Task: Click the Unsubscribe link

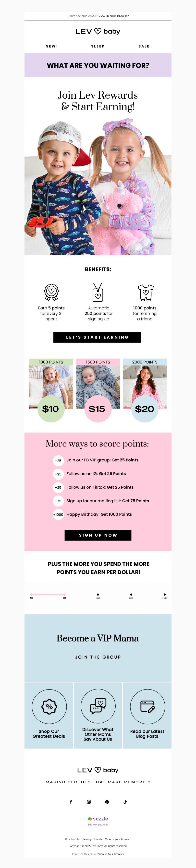Action: [73, 839]
